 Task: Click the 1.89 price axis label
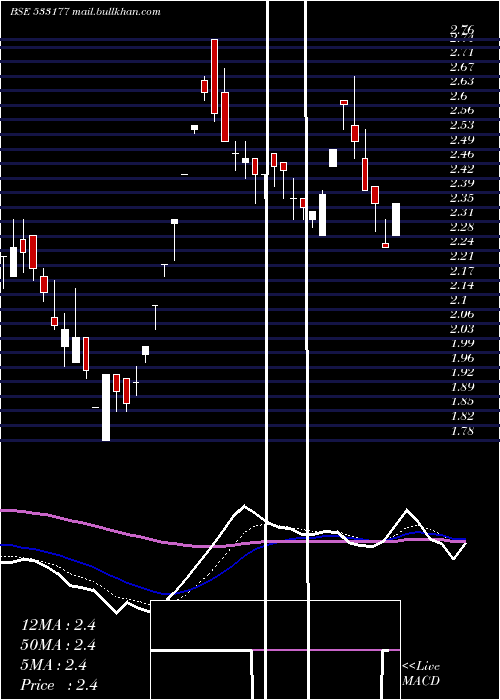pyautogui.click(x=462, y=388)
